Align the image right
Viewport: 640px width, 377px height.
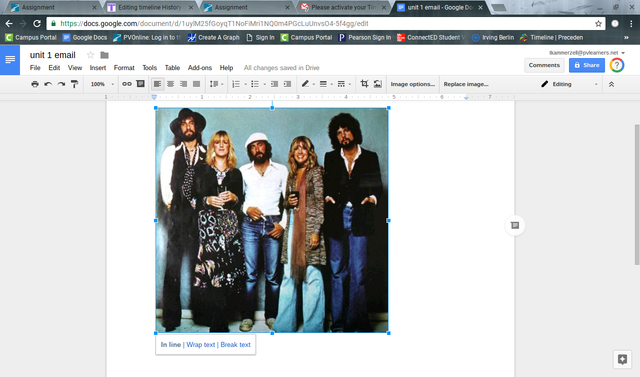[x=183, y=84]
